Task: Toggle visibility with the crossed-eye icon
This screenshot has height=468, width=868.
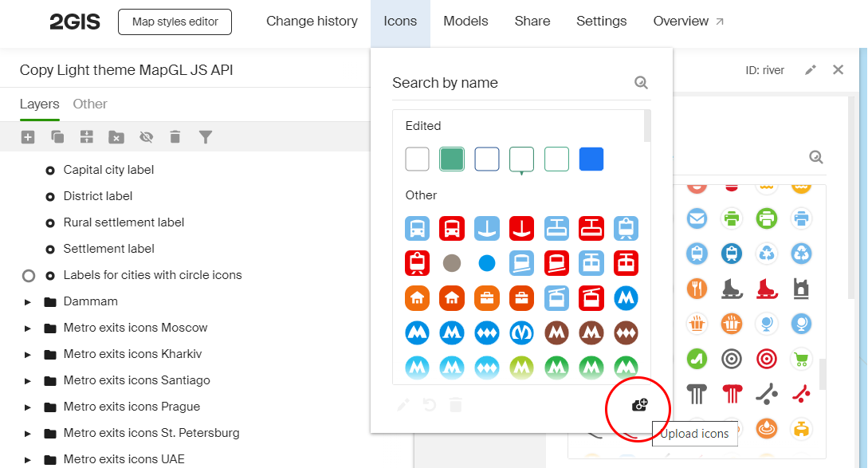Action: coord(147,136)
